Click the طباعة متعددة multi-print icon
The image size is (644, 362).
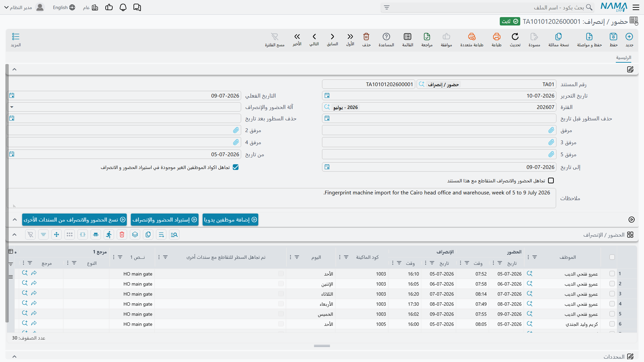pos(472,37)
